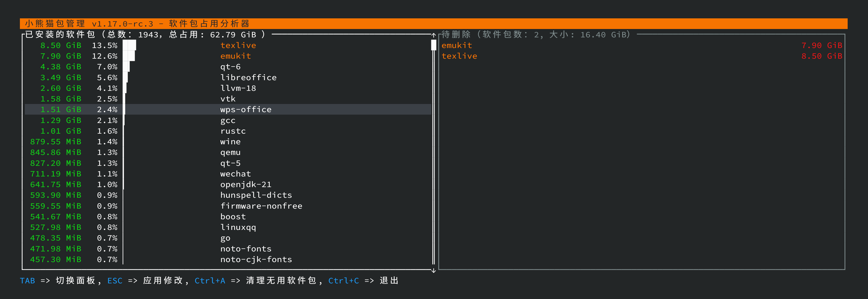Select the highlighted wps-office entry
Image resolution: width=868 pixels, height=299 pixels.
246,110
